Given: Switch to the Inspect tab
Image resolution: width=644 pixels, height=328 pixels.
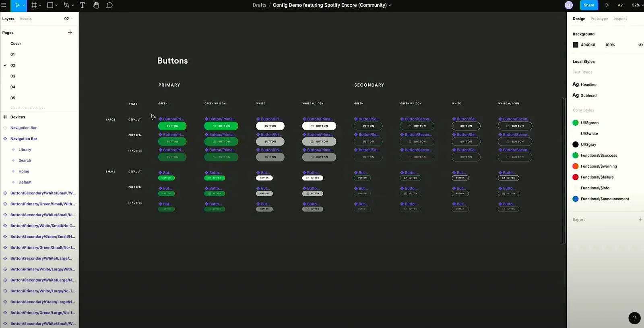Looking at the screenshot, I should [x=620, y=19].
